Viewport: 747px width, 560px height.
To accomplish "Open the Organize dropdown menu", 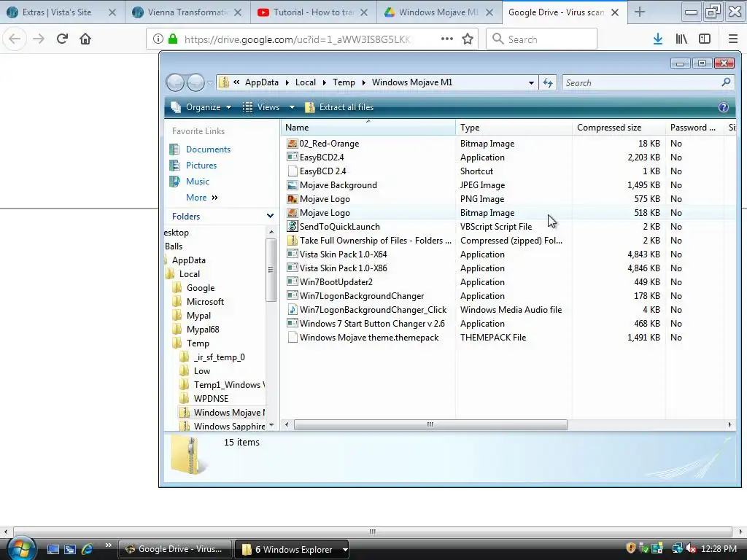I will coord(201,107).
